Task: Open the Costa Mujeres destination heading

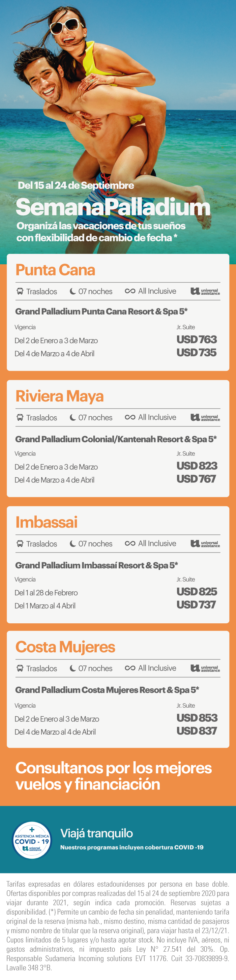Action: pyautogui.click(x=65, y=647)
